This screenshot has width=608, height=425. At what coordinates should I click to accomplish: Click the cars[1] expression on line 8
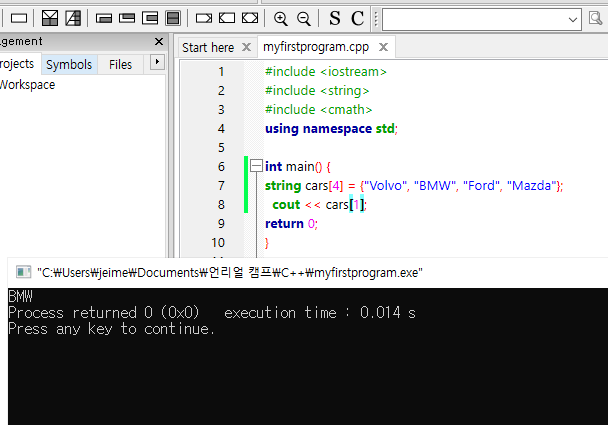pos(345,205)
